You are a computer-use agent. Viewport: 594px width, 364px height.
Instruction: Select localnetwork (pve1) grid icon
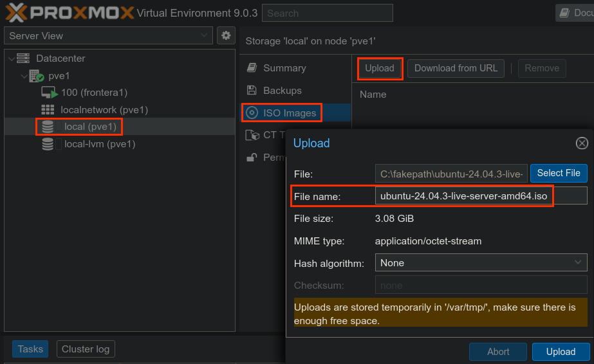point(48,110)
